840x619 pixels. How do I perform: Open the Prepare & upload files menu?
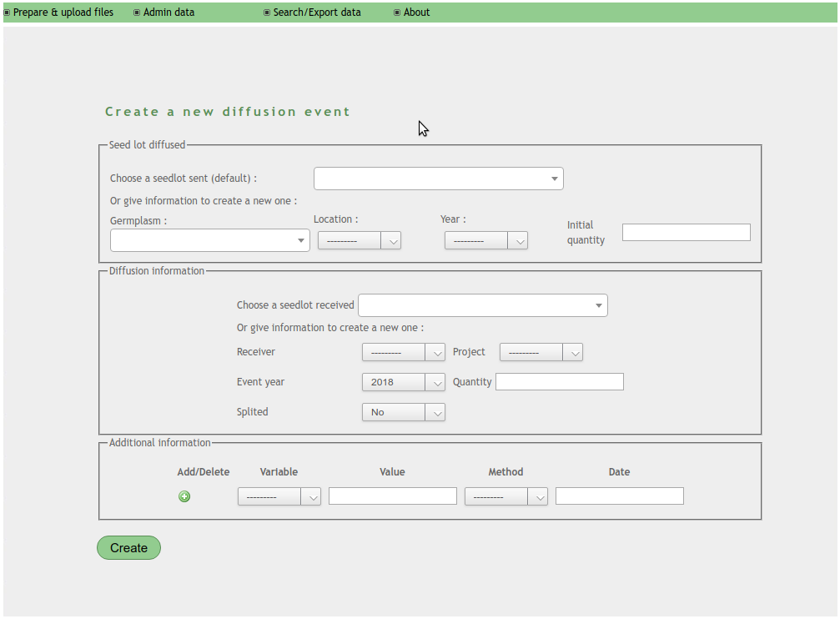[x=59, y=13]
